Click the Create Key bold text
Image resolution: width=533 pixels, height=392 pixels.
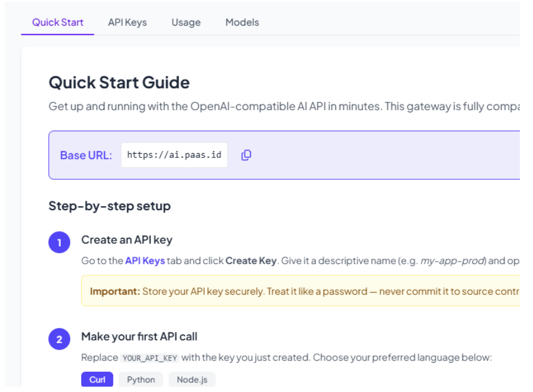point(251,260)
